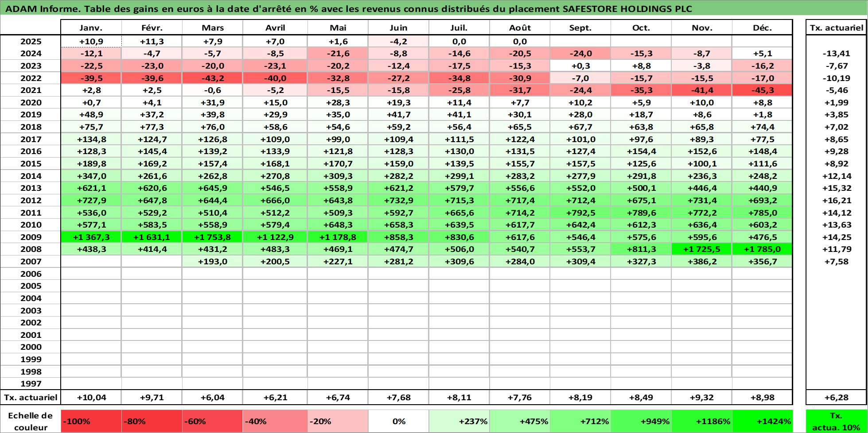Select cell -4,2 for June 2025
This screenshot has height=433, width=868.
(x=398, y=41)
